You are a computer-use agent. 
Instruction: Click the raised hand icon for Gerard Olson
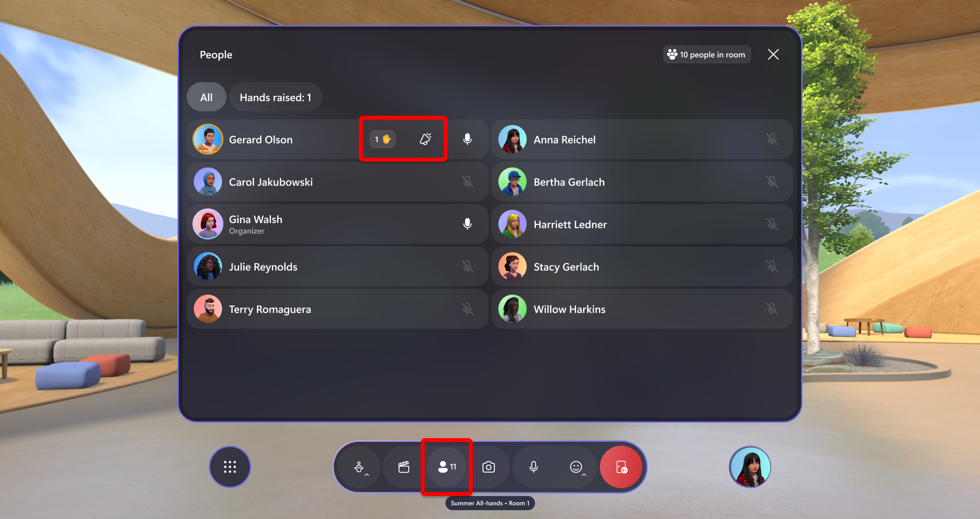[383, 139]
